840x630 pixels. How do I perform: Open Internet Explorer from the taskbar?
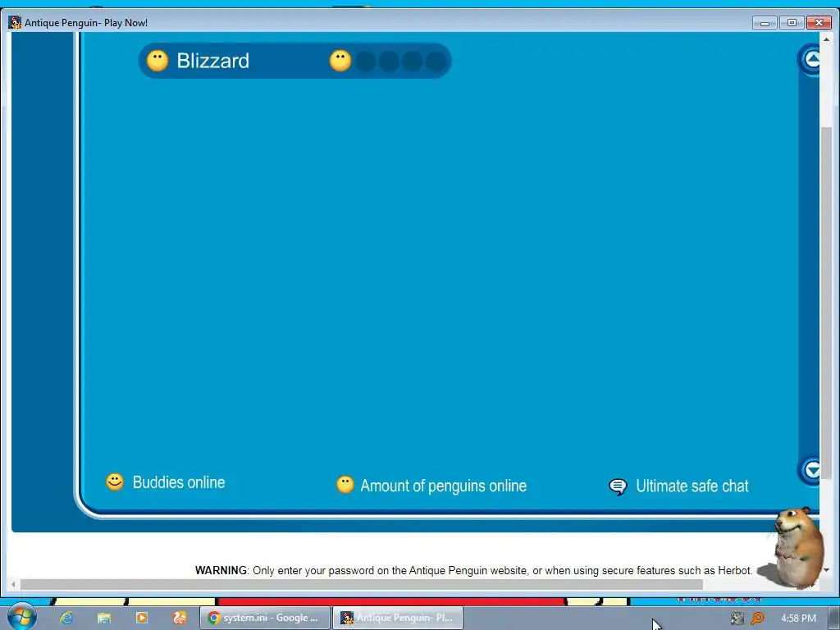pyautogui.click(x=66, y=618)
